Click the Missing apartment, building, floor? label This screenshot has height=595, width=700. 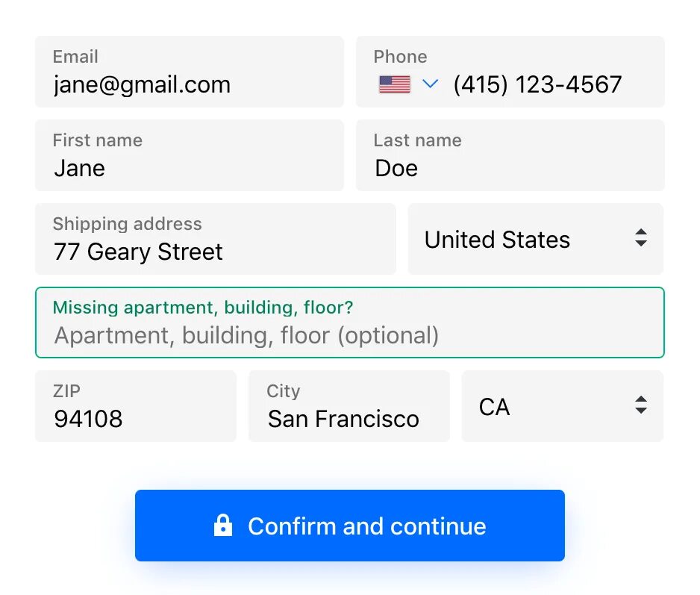tap(203, 308)
